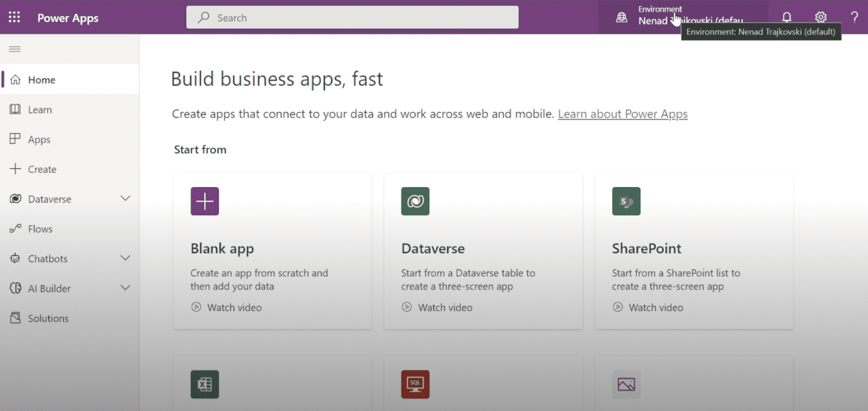
Task: Collapse the left navigation hamburger menu
Action: pyautogui.click(x=15, y=49)
